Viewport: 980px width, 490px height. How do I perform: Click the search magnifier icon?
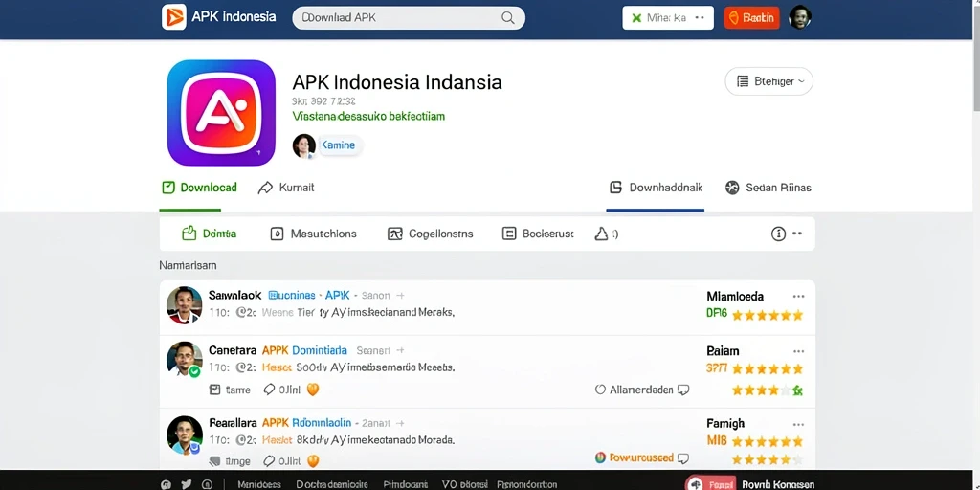pyautogui.click(x=508, y=18)
